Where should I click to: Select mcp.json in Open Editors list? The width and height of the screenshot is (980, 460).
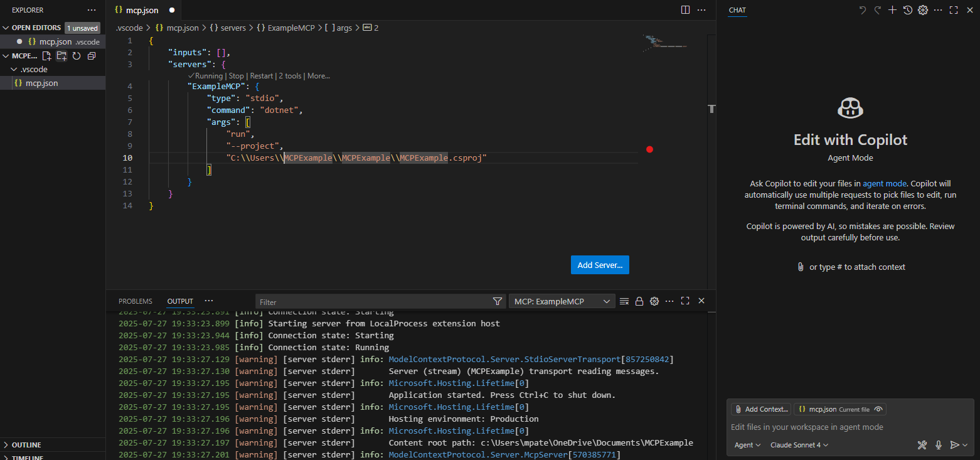click(53, 41)
